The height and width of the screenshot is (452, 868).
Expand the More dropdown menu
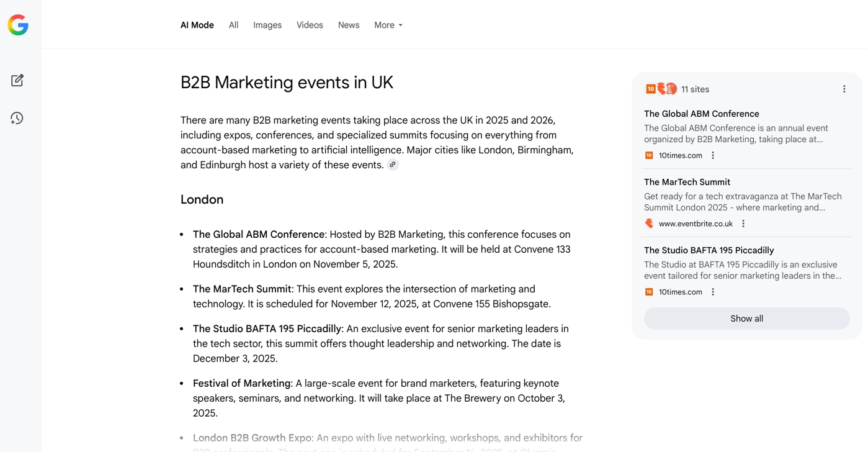click(x=388, y=25)
